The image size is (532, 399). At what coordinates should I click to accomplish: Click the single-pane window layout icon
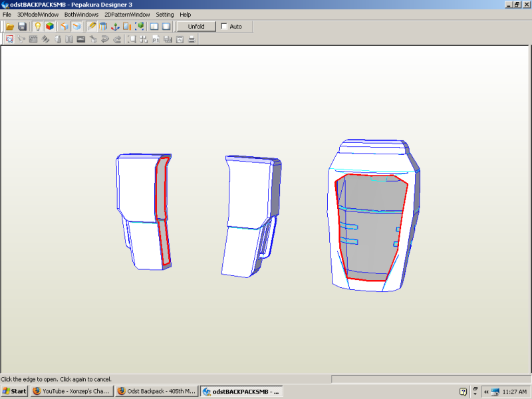pyautogui.click(x=166, y=27)
